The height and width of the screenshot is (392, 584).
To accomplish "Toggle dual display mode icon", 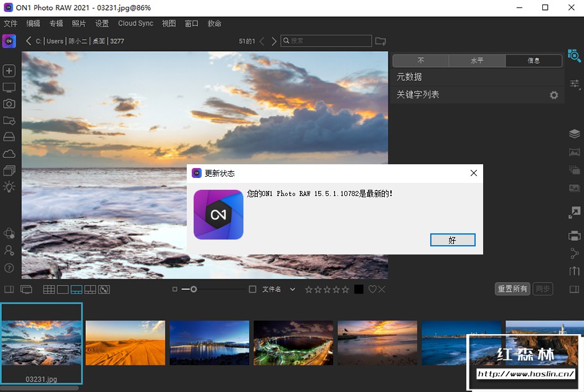I will tap(26, 289).
